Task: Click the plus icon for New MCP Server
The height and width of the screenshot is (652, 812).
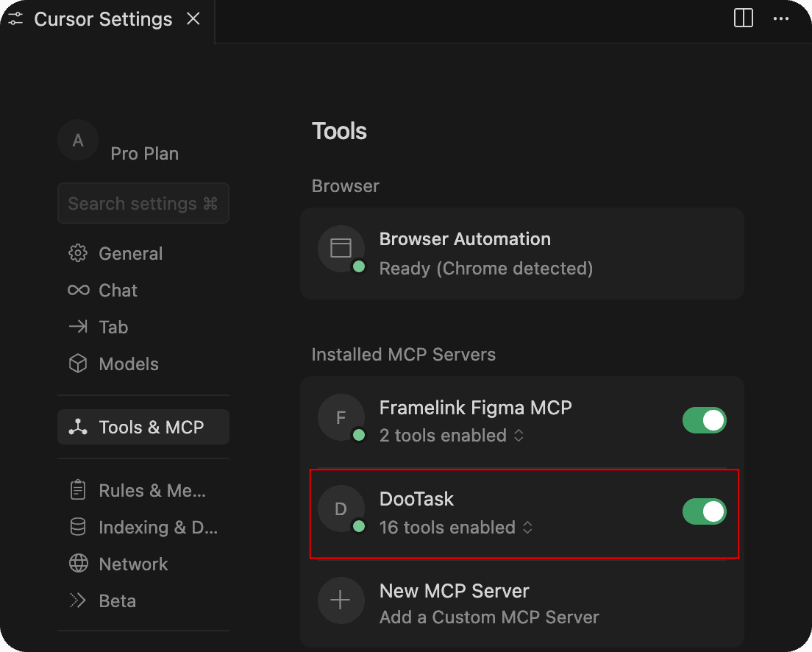Action: (x=341, y=600)
